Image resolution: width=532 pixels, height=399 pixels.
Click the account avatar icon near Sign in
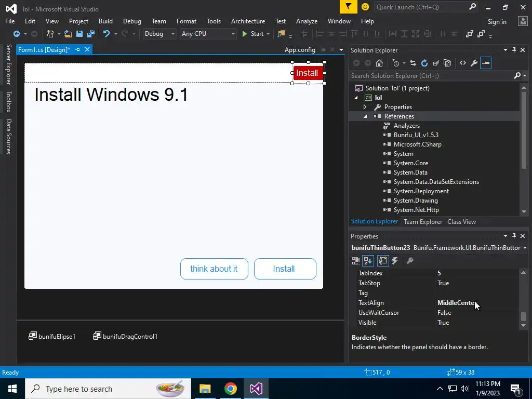523,21
